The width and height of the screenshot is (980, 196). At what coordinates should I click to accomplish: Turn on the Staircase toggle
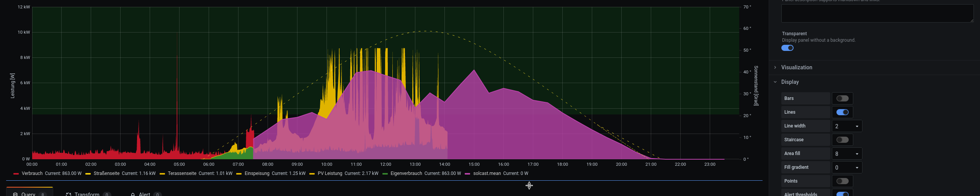click(x=842, y=140)
